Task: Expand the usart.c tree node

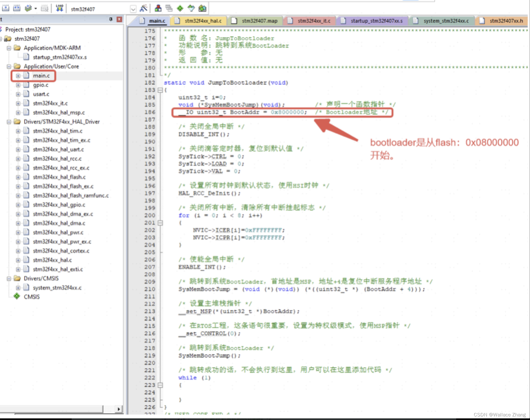Action: (x=18, y=94)
